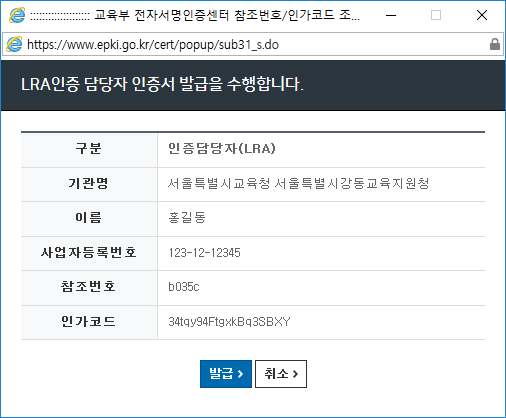
Task: Click the 인가코드 row label
Action: point(88,322)
